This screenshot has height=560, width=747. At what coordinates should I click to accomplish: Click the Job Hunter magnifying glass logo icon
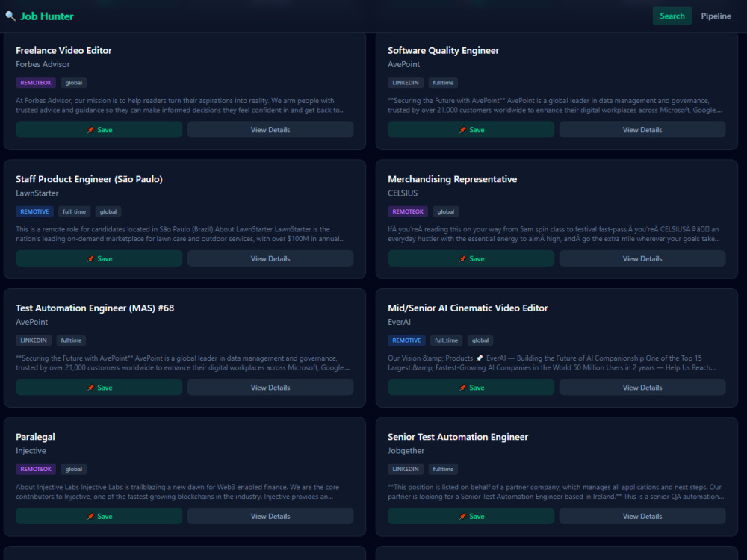pyautogui.click(x=10, y=16)
